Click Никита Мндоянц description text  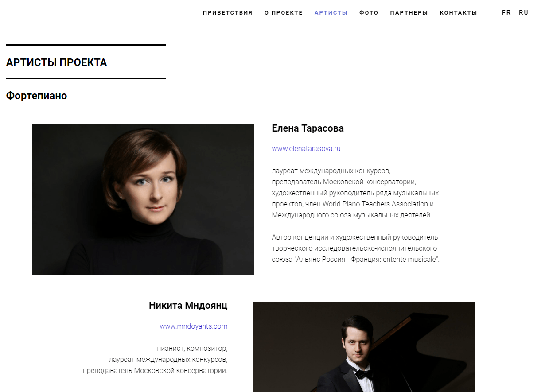[155, 360]
